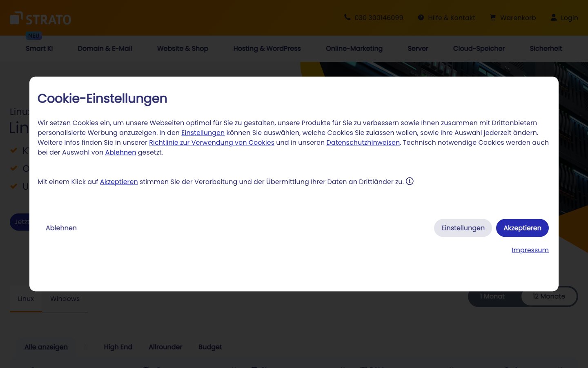Viewport: 588px width, 368px height.
Task: Click inline Ablehnen link in paragraph
Action: [x=120, y=152]
